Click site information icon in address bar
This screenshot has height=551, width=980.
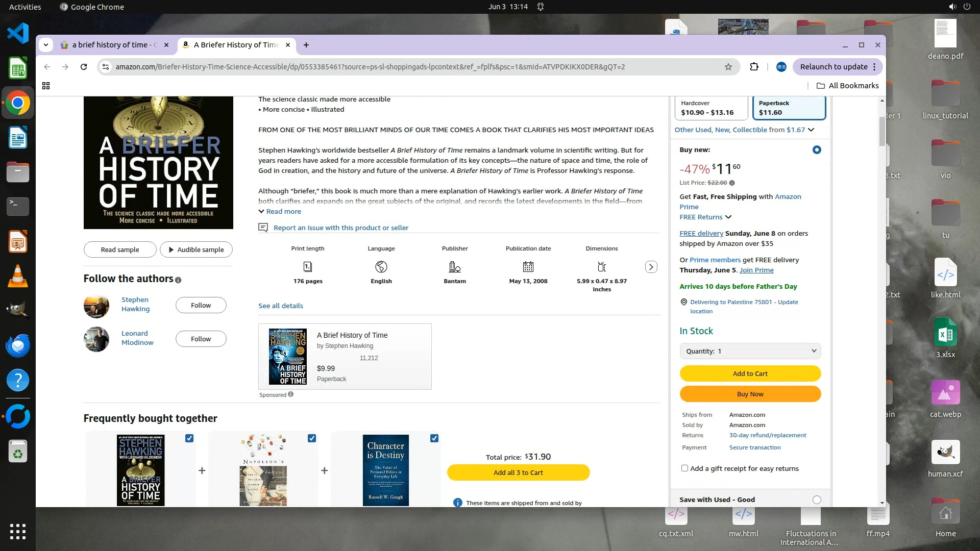(105, 67)
